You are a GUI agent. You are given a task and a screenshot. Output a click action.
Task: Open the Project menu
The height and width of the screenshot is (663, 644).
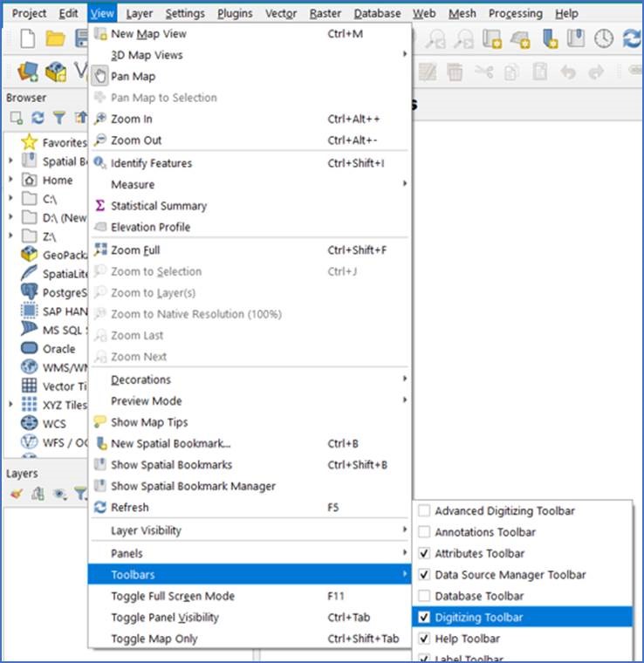tap(29, 14)
